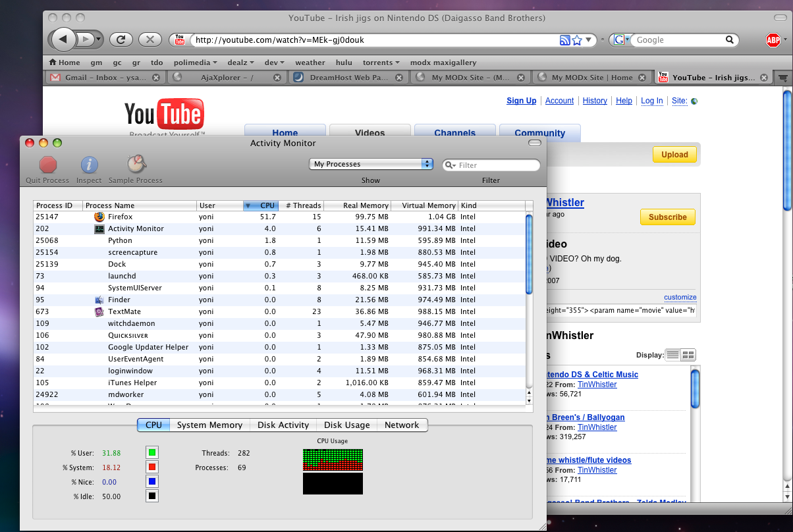The image size is (793, 532).
Task: Open the YouTube Channels tab
Action: pos(455,132)
